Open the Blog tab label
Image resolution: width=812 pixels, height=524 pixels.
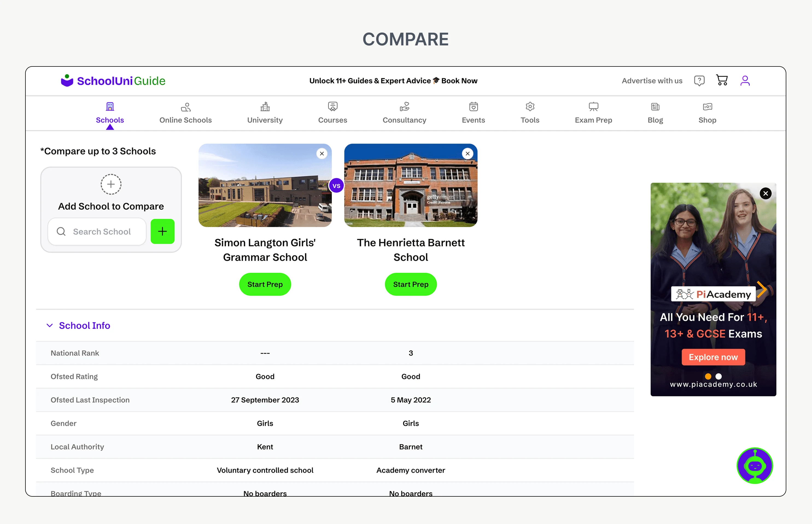pos(655,120)
